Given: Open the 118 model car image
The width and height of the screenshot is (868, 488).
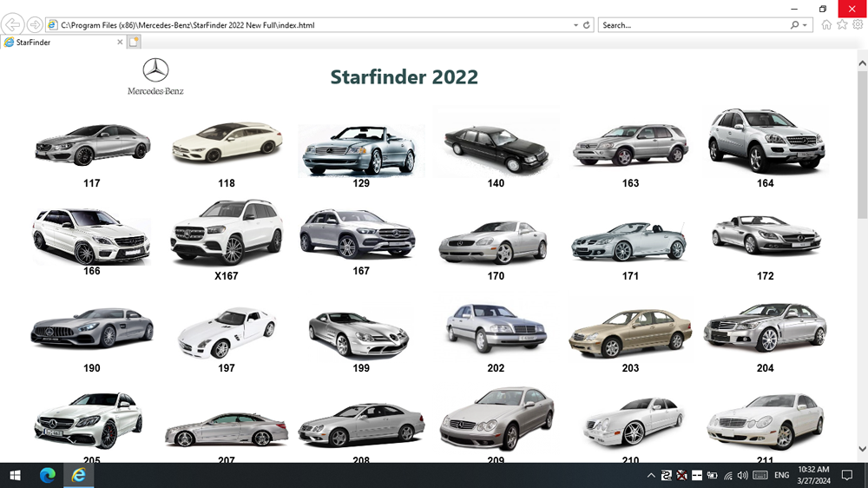Looking at the screenshot, I should pyautogui.click(x=227, y=142).
